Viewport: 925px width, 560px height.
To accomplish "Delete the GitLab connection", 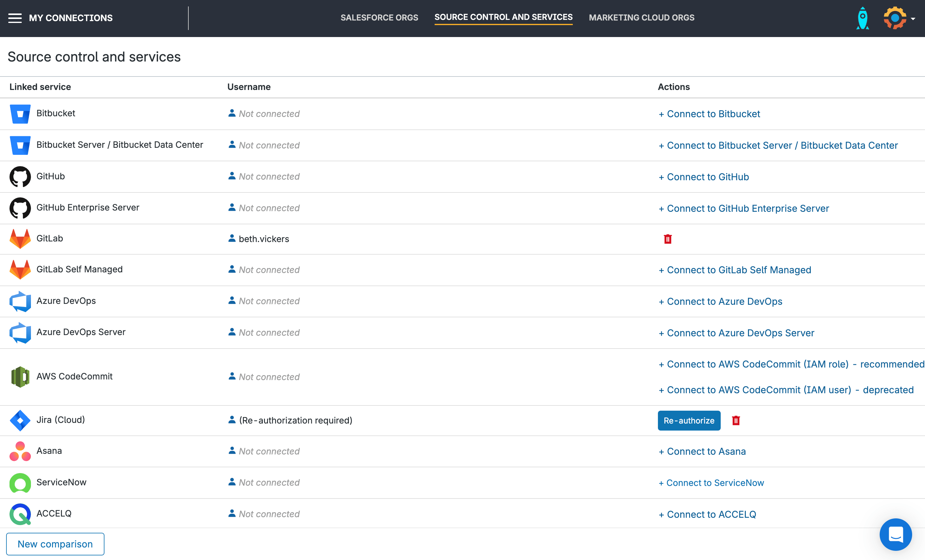I will pos(667,239).
